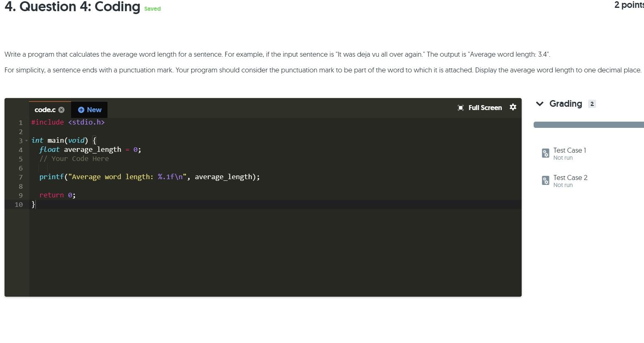Add a New file tab
The image size is (644, 343).
tap(89, 110)
